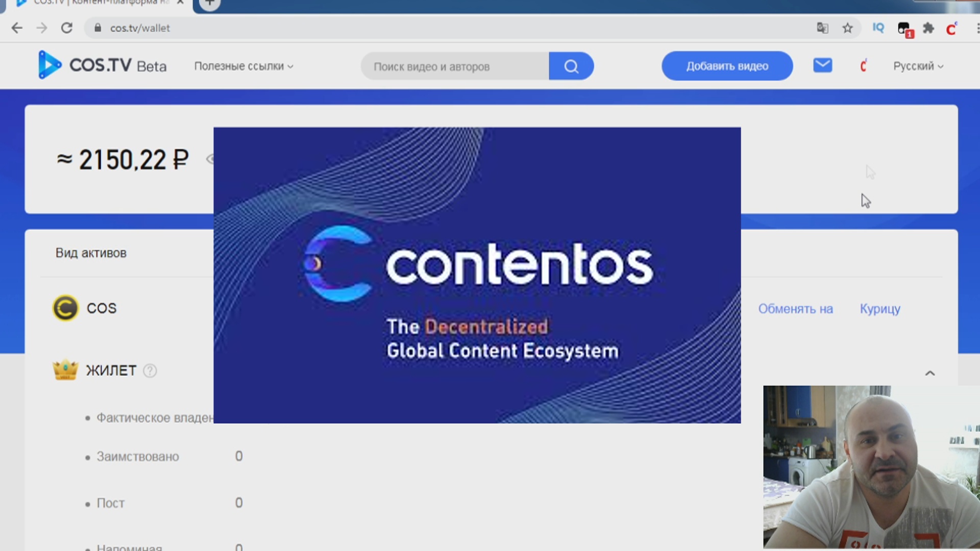Click the Обменять на link
Screen dimensions: 980x551
pos(795,309)
